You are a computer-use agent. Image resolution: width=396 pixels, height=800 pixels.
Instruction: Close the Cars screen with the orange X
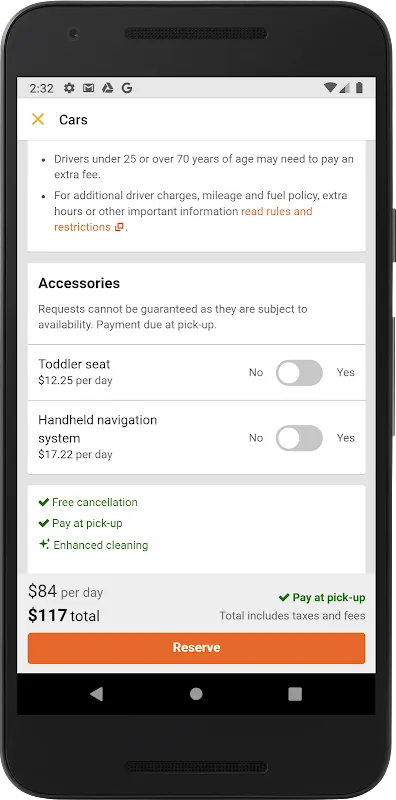pyautogui.click(x=38, y=119)
